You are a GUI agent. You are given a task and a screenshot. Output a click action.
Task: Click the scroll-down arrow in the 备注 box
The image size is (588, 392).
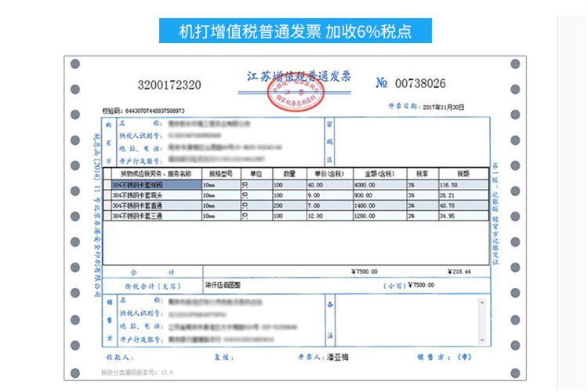coord(482,340)
